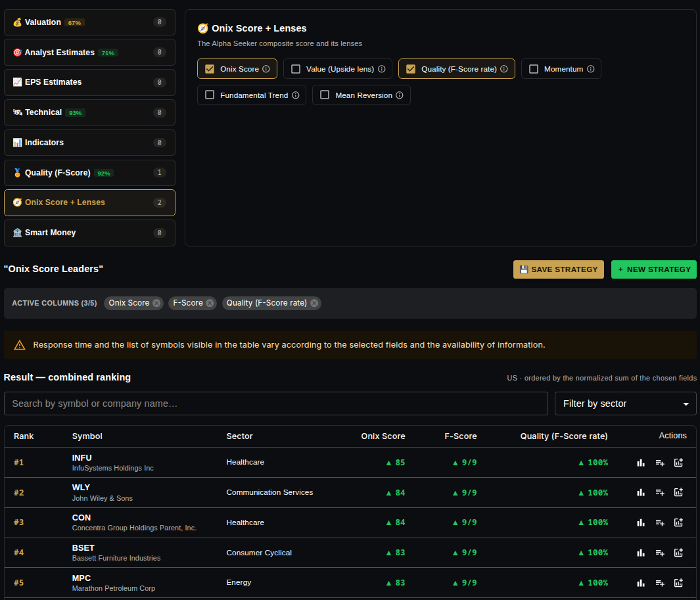Select the Onix Score + Lenses category

pos(90,202)
